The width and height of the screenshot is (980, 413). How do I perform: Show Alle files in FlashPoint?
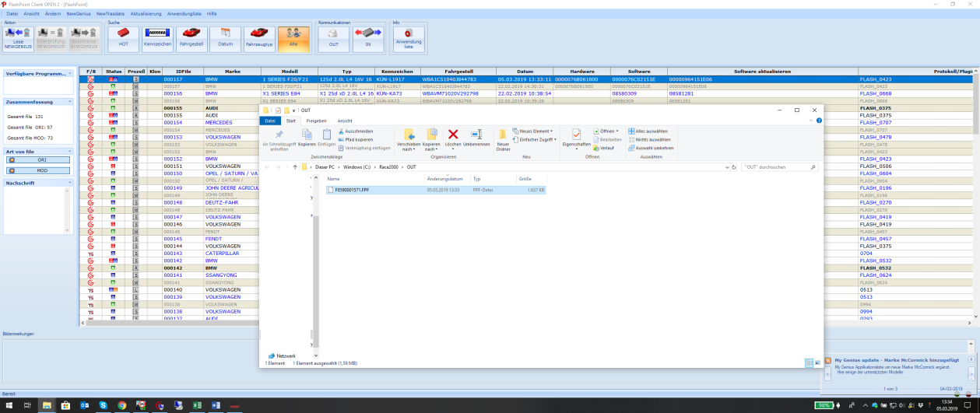293,39
